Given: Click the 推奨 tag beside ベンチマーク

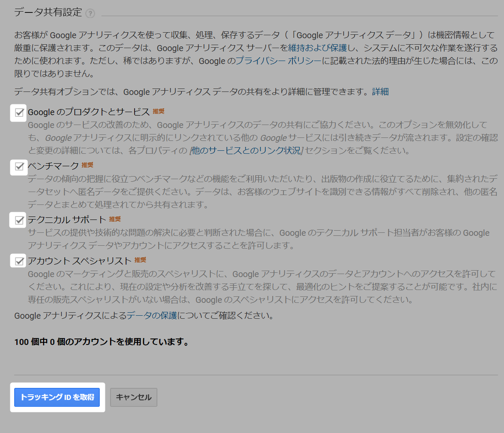Looking at the screenshot, I should [x=87, y=165].
